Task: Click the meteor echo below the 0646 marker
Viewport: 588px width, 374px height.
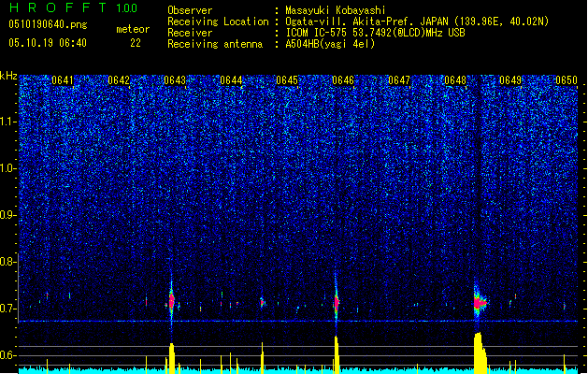Action: click(337, 302)
